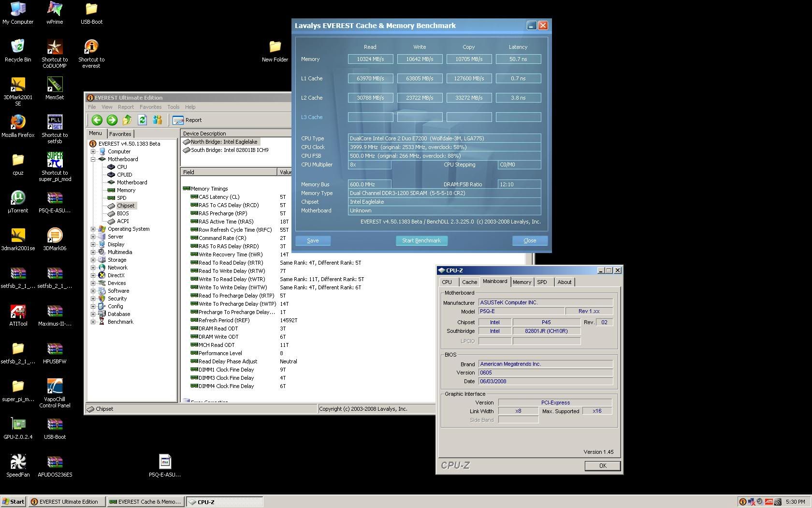This screenshot has width=812, height=508.
Task: Select the Shortcut to setfsb icon
Action: [x=55, y=129]
